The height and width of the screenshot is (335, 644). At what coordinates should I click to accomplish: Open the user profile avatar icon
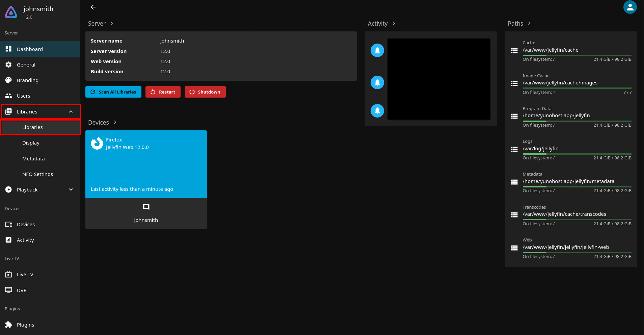pos(630,7)
